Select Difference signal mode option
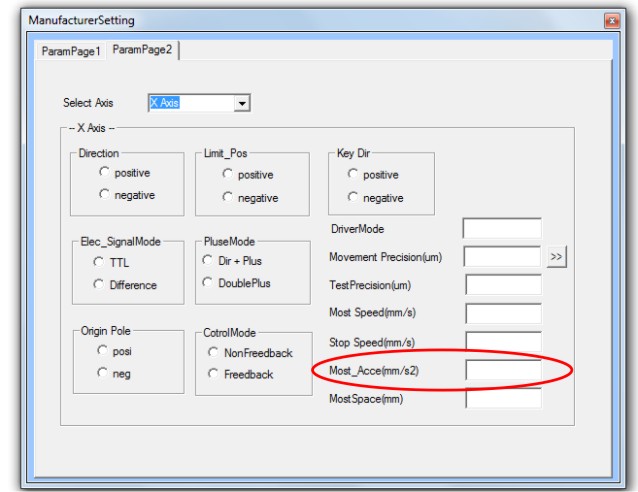Screen dimensions: 638x492 tap(100, 285)
